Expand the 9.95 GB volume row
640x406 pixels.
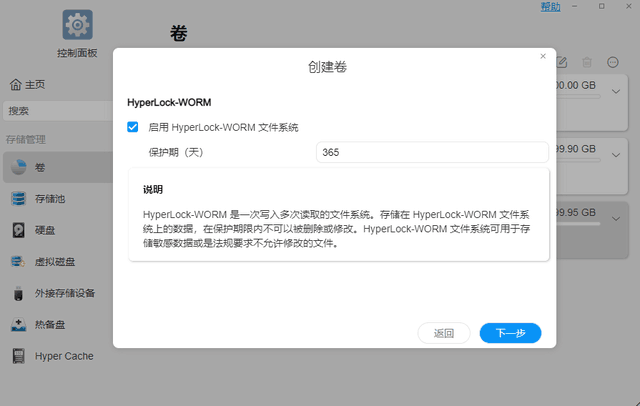(616, 219)
